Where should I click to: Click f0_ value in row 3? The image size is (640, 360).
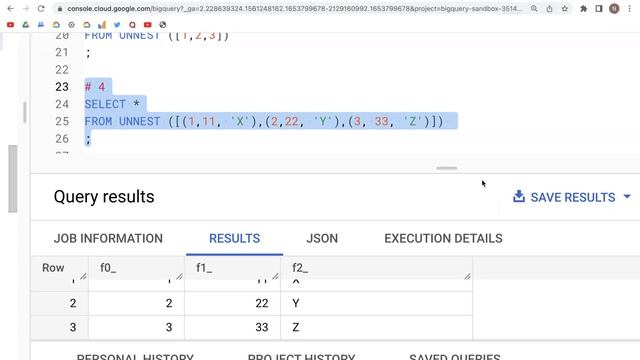[169, 327]
